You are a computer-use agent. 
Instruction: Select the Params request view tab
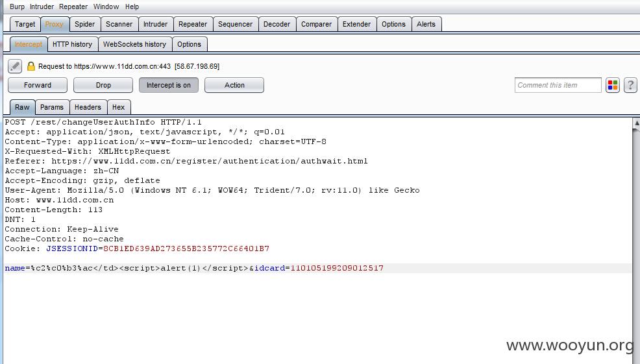[52, 107]
